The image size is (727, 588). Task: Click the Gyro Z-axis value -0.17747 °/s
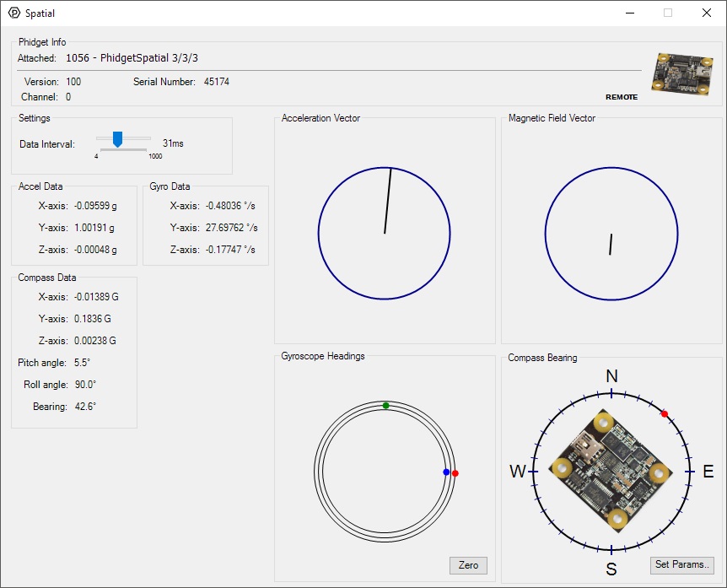[230, 250]
